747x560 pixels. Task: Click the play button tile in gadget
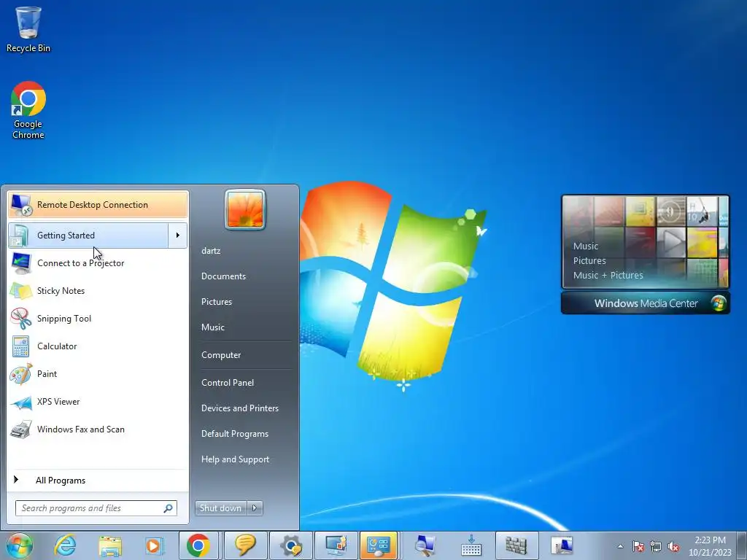(671, 241)
